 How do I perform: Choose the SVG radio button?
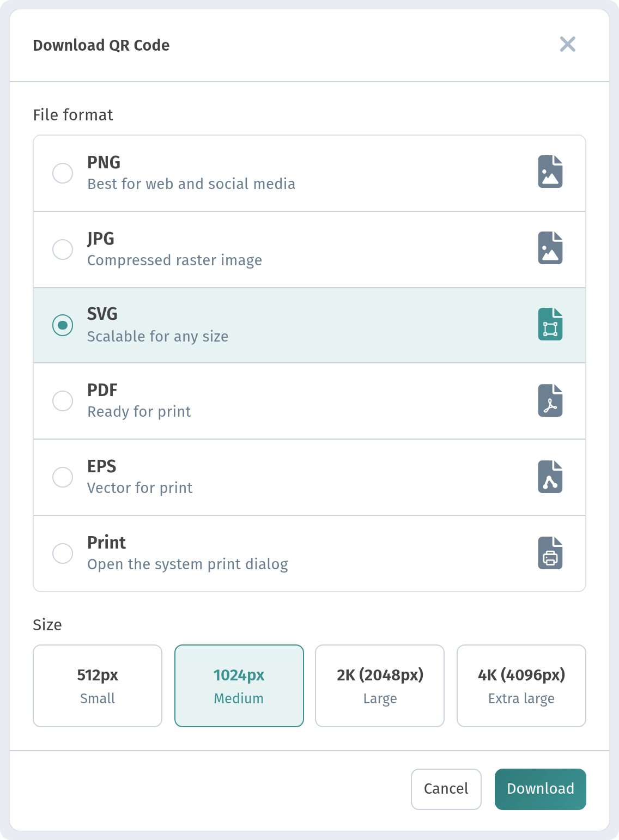click(x=63, y=325)
